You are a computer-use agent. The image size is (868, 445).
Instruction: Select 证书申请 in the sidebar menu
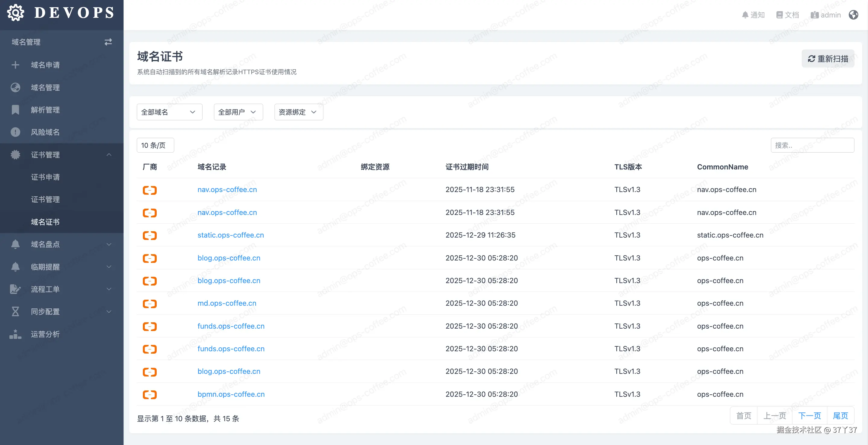pyautogui.click(x=46, y=177)
